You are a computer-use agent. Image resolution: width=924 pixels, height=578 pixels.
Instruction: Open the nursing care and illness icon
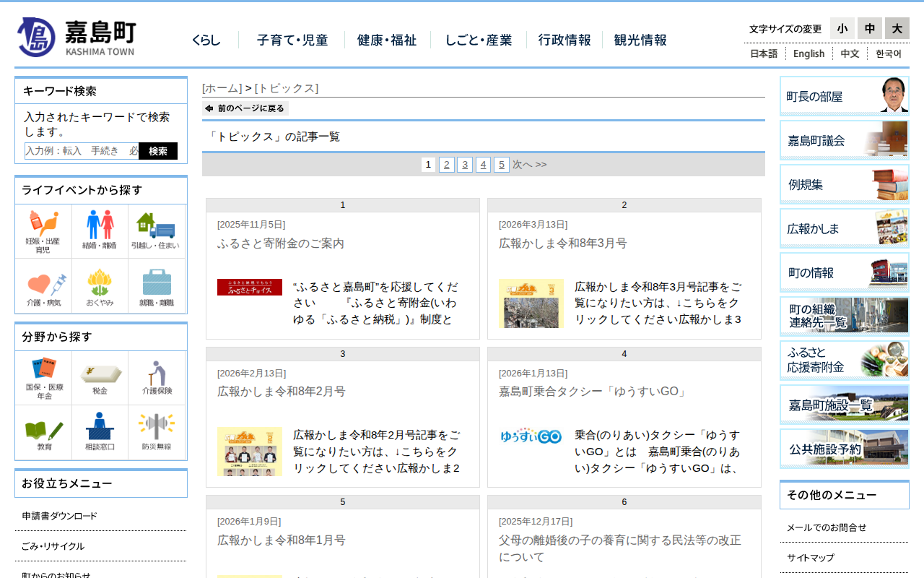click(x=43, y=287)
